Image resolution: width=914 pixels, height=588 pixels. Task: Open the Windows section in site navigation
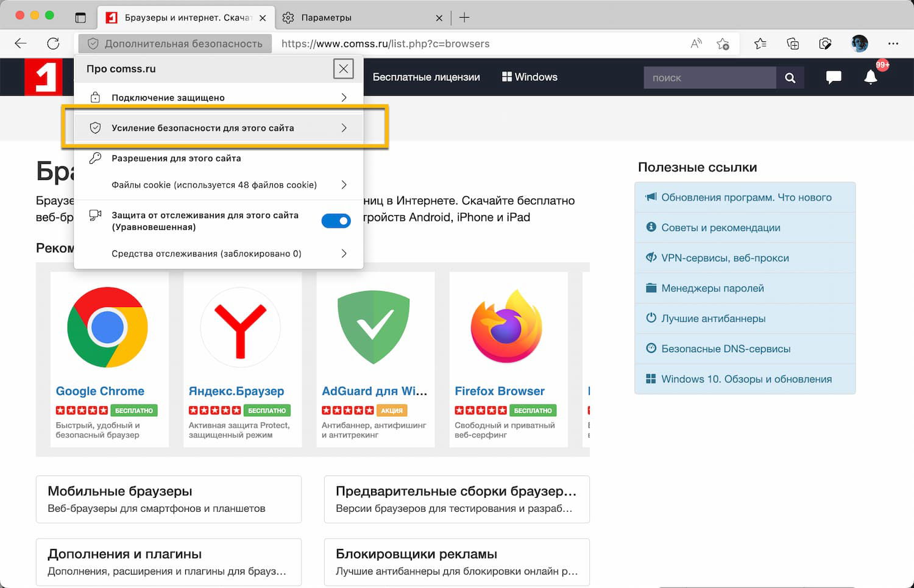[530, 77]
